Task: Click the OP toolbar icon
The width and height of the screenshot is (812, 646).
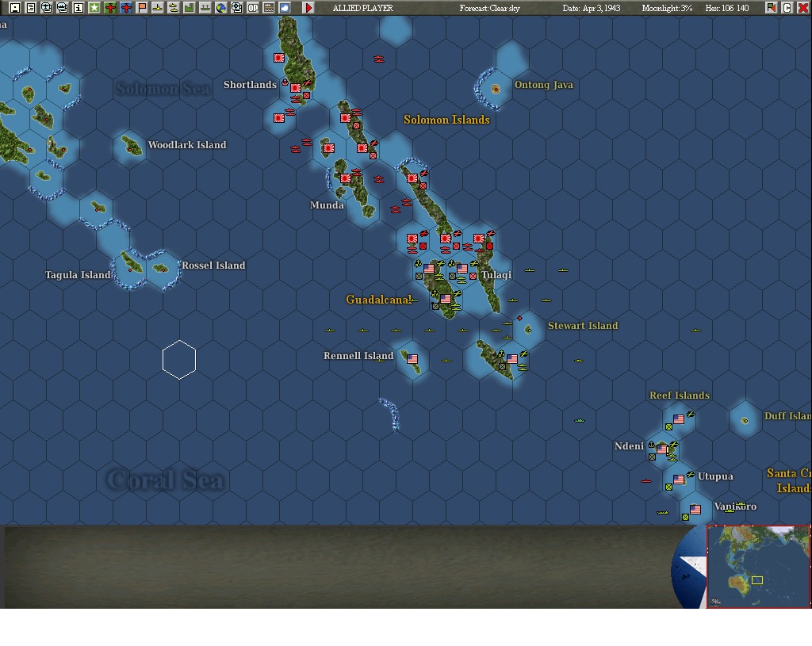Action: [253, 8]
